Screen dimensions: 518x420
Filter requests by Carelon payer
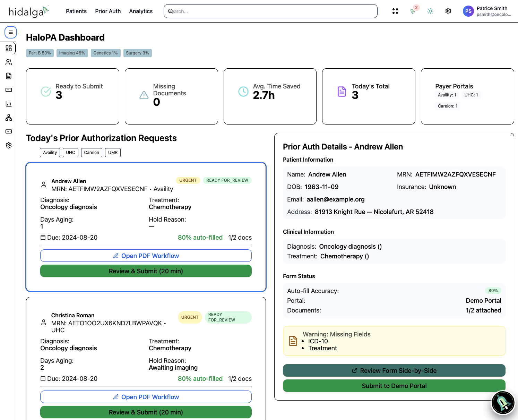(92, 153)
